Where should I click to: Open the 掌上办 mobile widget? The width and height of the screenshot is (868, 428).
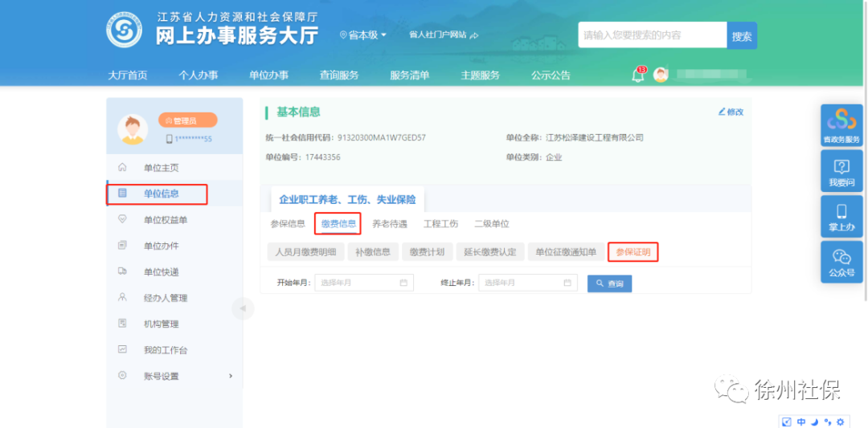pyautogui.click(x=841, y=217)
